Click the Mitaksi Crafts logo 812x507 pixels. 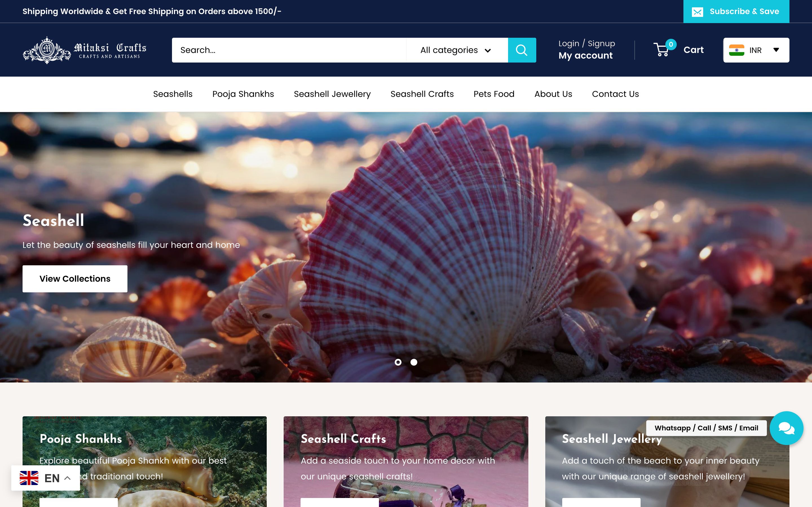pos(85,50)
